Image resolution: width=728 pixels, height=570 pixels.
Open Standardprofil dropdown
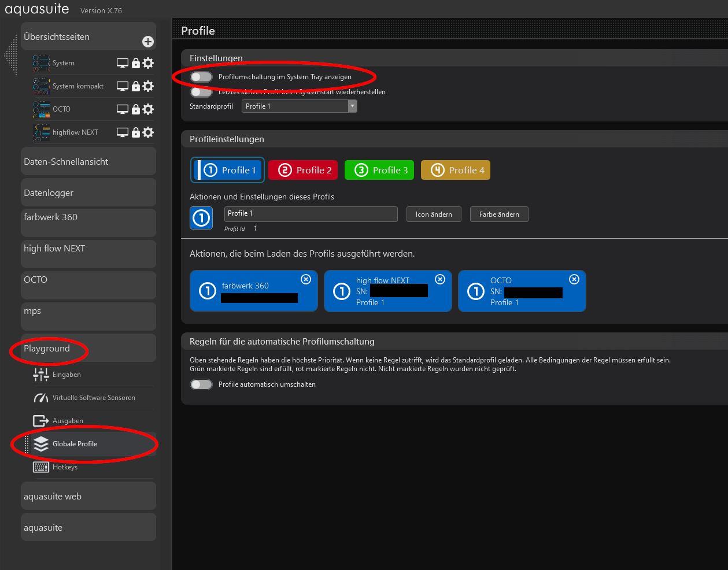tap(300, 106)
